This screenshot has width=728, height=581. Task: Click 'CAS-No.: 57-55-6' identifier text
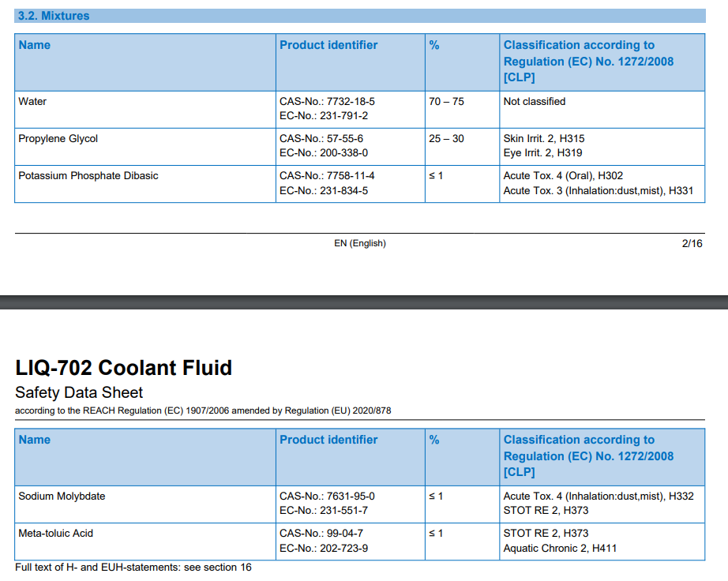(x=321, y=139)
